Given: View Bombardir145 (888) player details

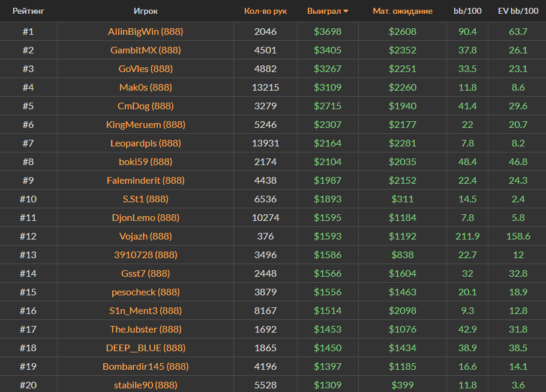Looking at the screenshot, I should click(146, 366).
